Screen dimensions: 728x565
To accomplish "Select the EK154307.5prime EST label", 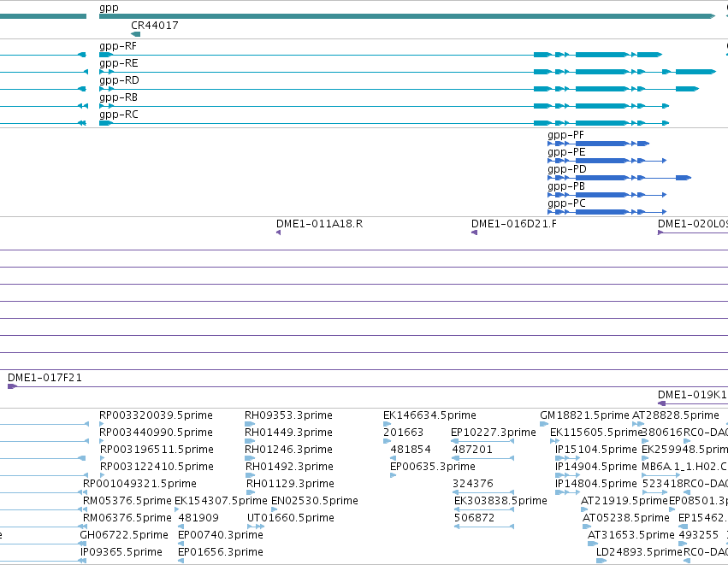I will pos(221,501).
